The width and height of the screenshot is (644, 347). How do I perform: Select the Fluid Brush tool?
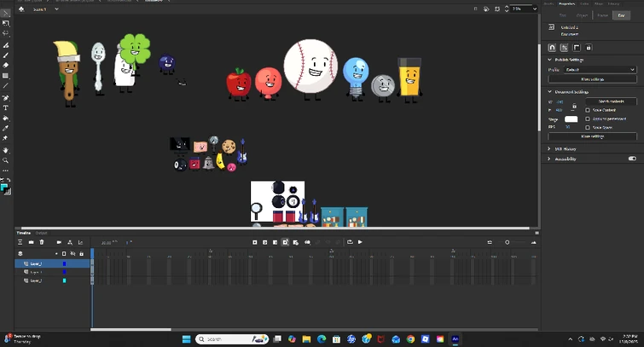coord(6,45)
